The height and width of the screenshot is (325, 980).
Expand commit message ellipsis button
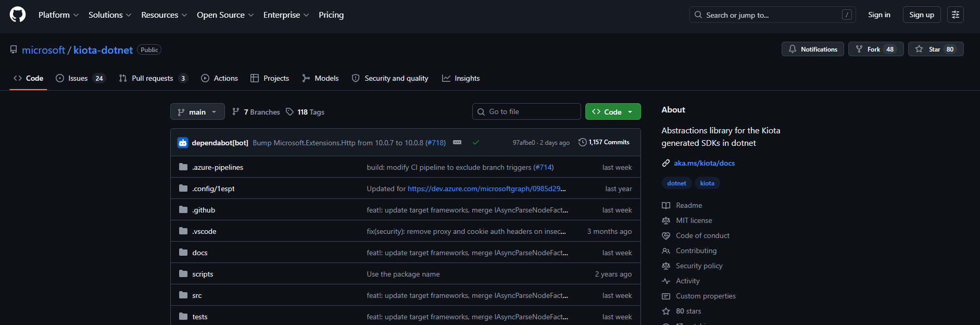pos(457,142)
